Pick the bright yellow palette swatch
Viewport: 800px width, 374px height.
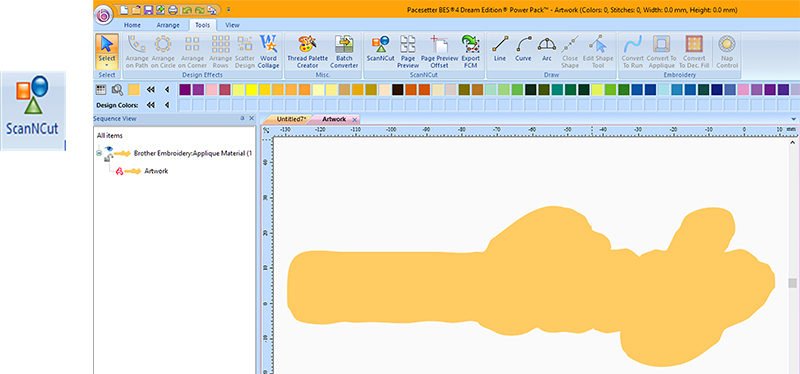pos(252,90)
